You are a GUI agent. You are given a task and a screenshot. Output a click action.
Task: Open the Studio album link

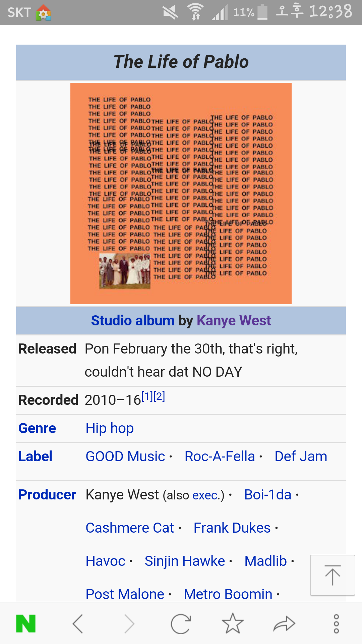click(x=133, y=321)
